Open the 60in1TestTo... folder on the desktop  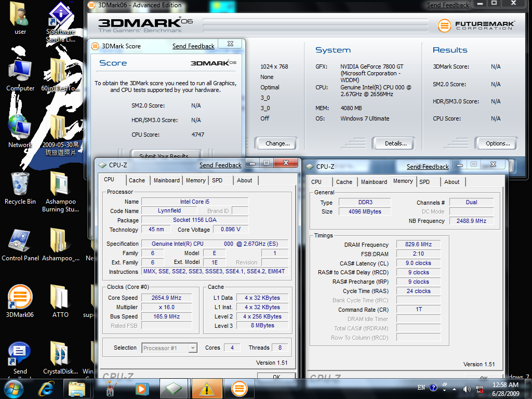pos(60,75)
